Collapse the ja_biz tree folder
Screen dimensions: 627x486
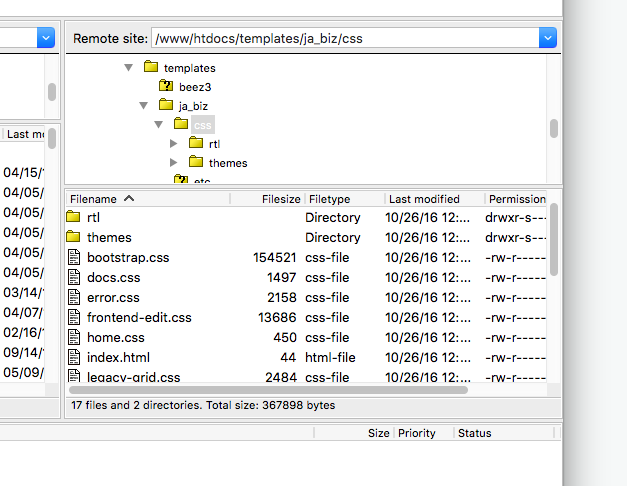[143, 105]
